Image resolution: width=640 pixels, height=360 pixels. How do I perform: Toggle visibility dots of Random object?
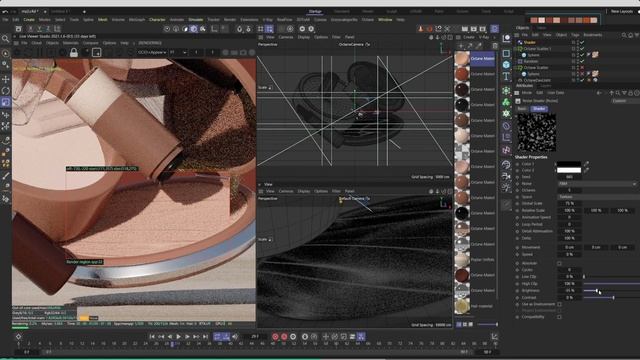pos(578,61)
